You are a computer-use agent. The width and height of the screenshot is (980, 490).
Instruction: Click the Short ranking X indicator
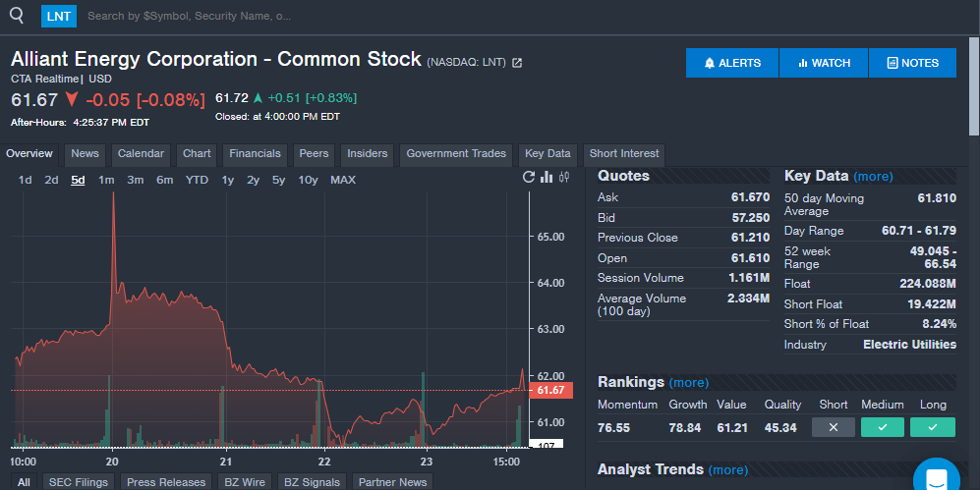[x=834, y=427]
